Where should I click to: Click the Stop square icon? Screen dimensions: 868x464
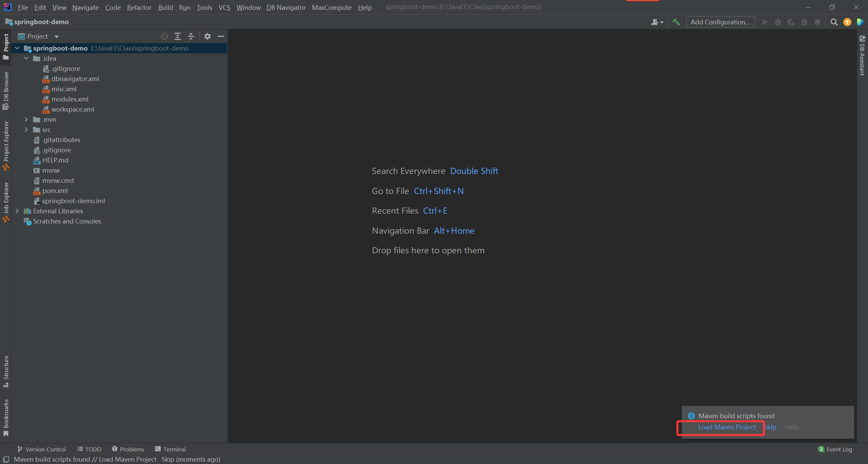point(817,22)
